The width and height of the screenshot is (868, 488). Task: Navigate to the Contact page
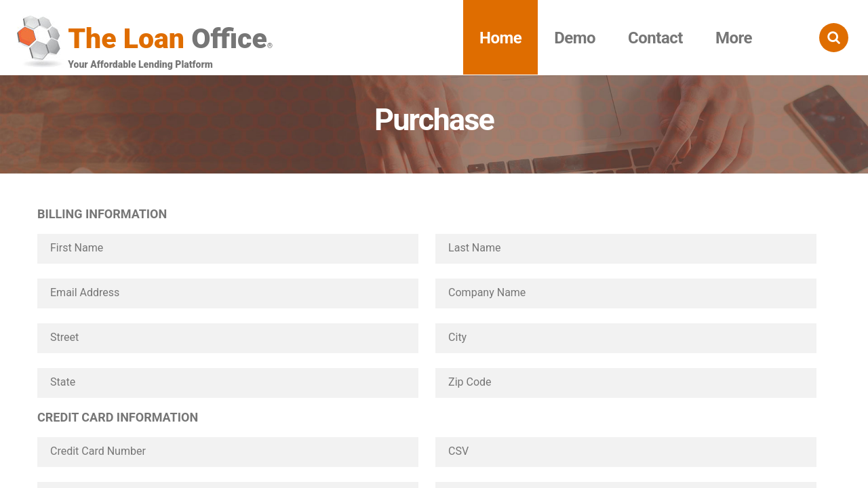click(x=655, y=38)
